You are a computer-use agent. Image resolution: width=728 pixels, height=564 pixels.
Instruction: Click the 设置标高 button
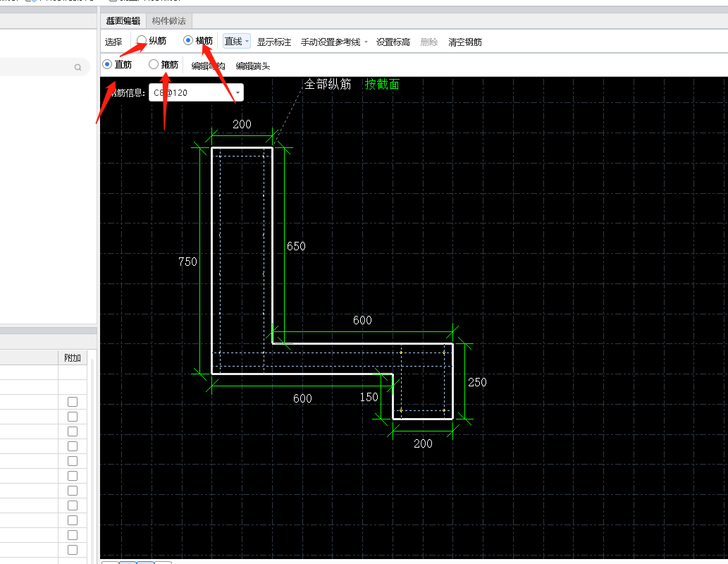coord(393,42)
